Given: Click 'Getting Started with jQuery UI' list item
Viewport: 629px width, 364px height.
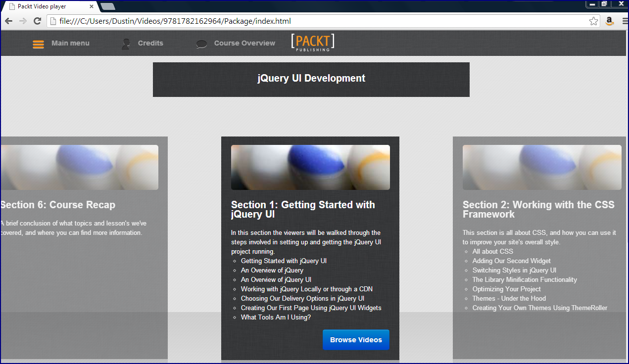Looking at the screenshot, I should click(x=284, y=261).
